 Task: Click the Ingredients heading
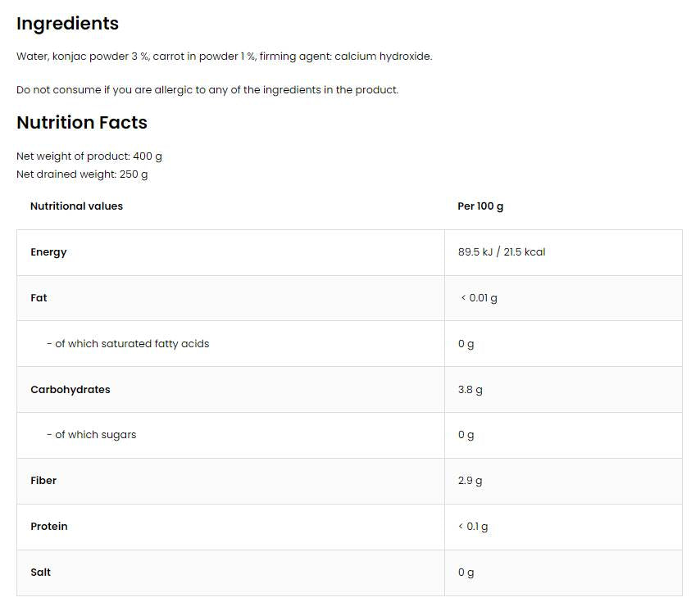point(67,24)
